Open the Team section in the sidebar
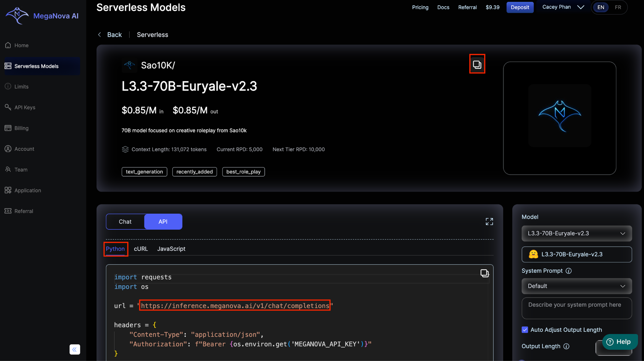Image resolution: width=644 pixels, height=361 pixels. 21,170
